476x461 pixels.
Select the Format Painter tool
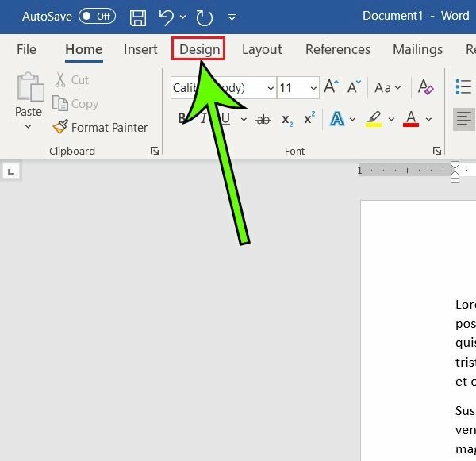tap(100, 127)
